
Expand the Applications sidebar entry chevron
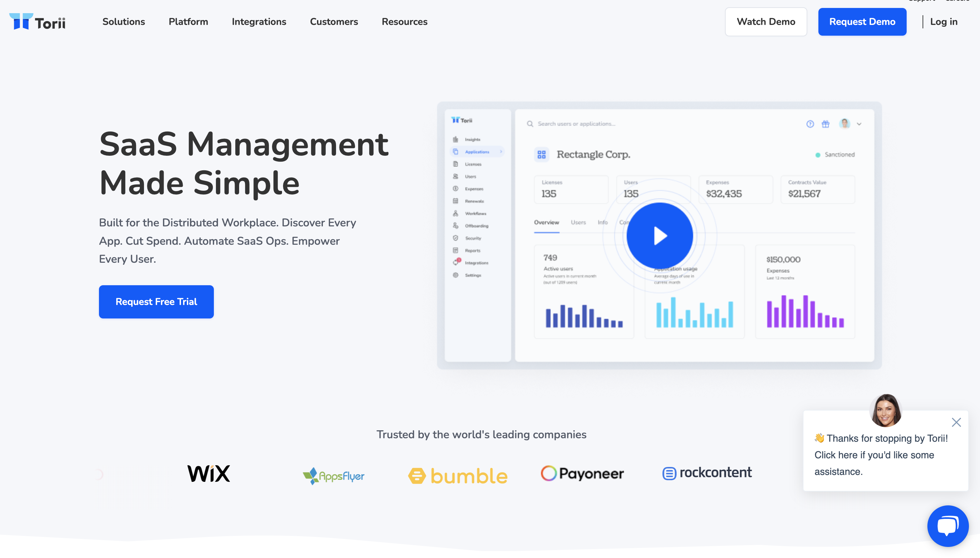501,152
